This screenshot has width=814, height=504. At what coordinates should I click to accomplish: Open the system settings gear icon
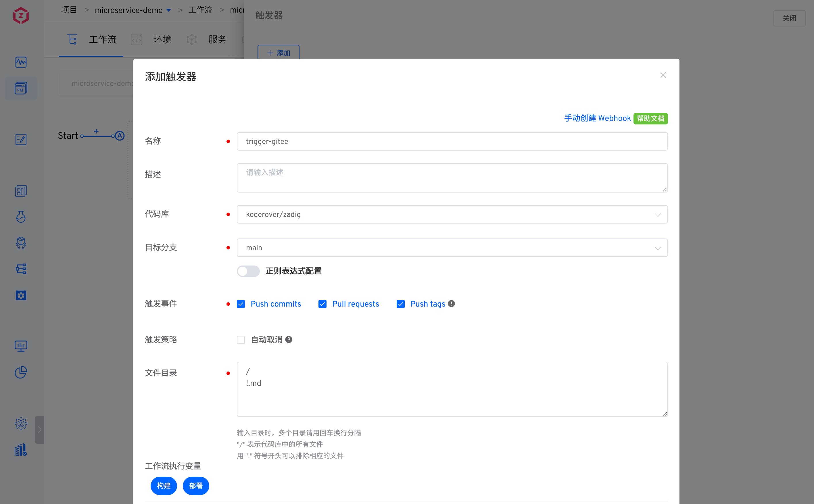click(x=21, y=424)
